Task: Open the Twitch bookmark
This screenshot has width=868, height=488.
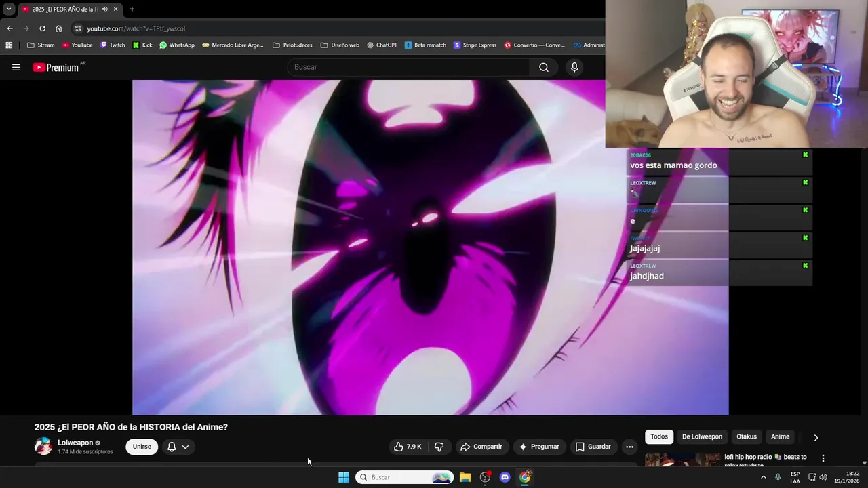Action: pos(113,45)
